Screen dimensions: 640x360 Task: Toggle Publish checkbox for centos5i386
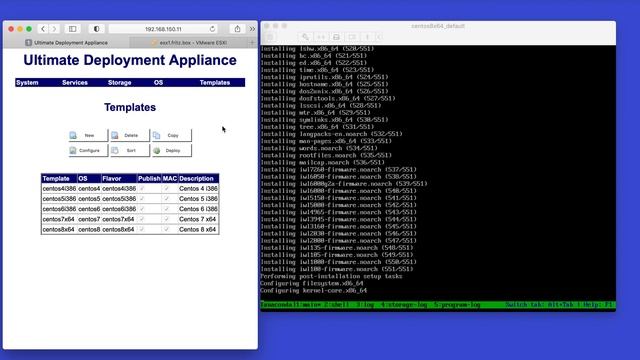tap(142, 199)
